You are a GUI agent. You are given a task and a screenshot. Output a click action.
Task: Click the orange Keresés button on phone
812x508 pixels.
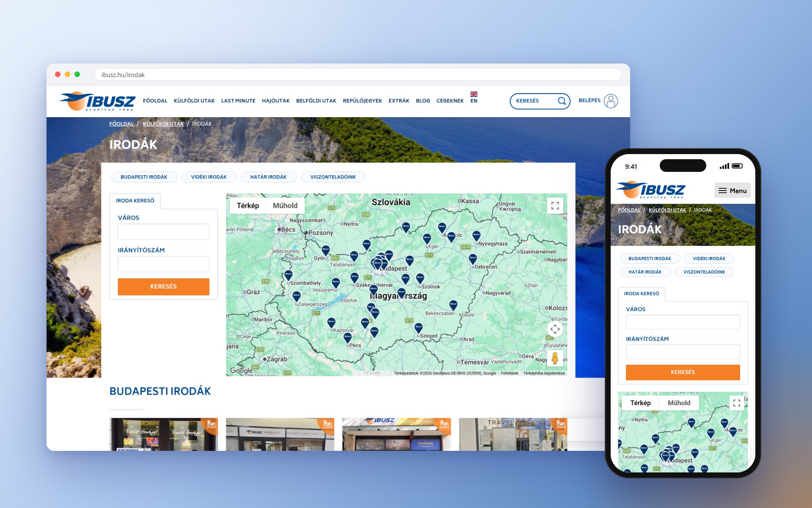[x=683, y=372]
